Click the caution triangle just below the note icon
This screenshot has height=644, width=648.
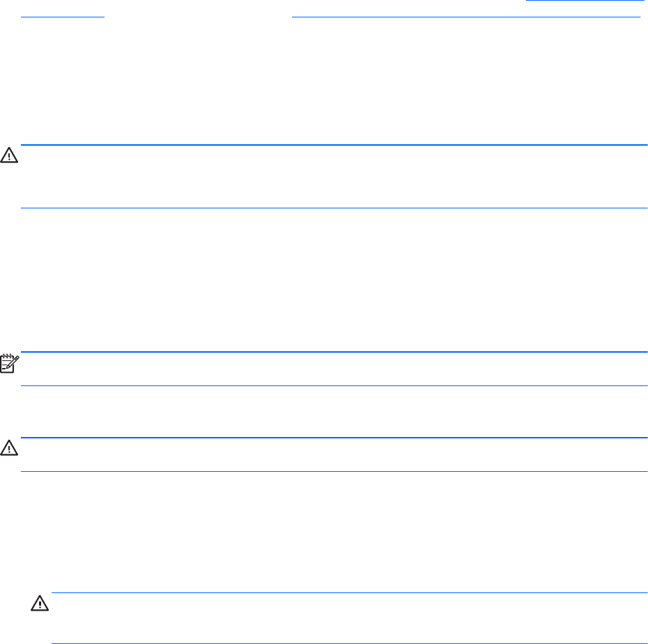9,447
